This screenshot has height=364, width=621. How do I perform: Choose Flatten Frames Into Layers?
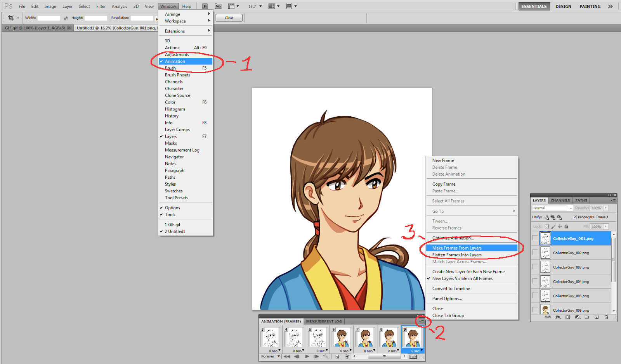click(x=472, y=255)
